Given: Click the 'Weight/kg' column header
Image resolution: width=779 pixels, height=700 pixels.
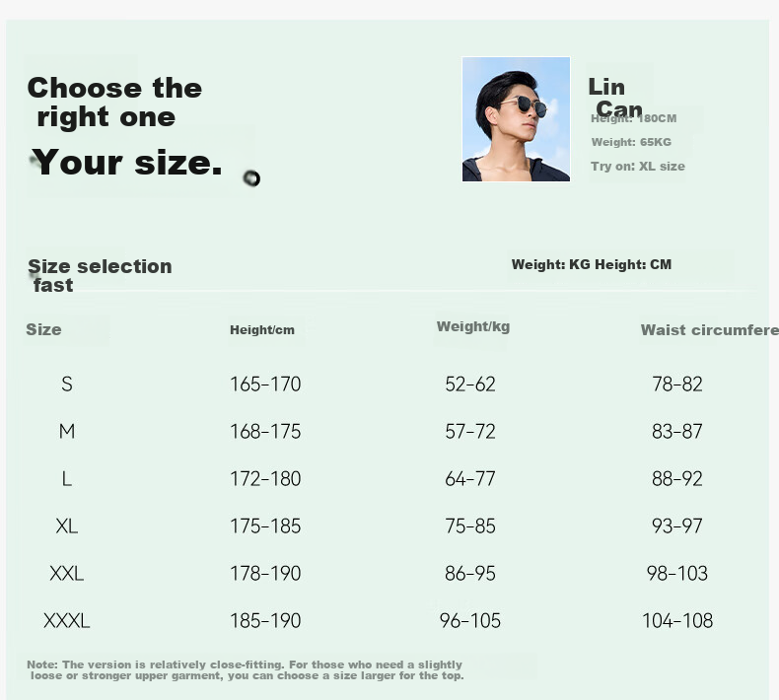Looking at the screenshot, I should pyautogui.click(x=473, y=326).
